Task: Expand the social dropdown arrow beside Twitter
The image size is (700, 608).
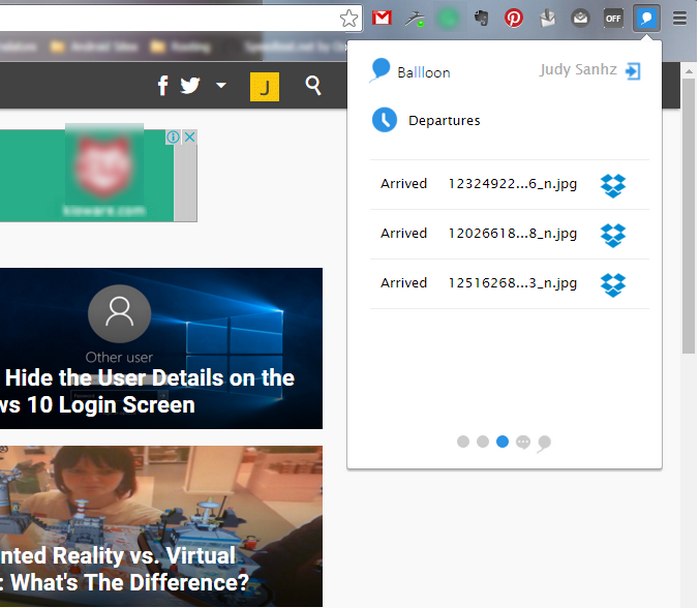Action: click(221, 86)
